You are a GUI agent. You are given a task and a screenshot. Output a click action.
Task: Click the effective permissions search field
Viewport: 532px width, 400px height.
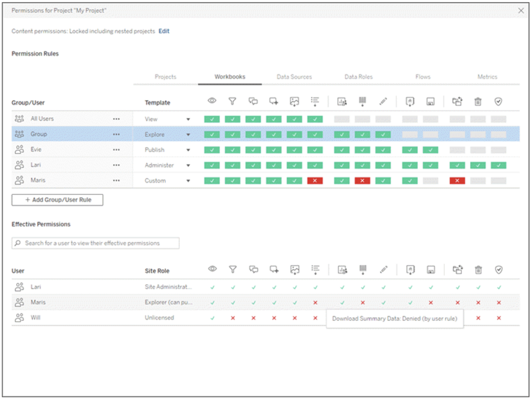tap(95, 243)
